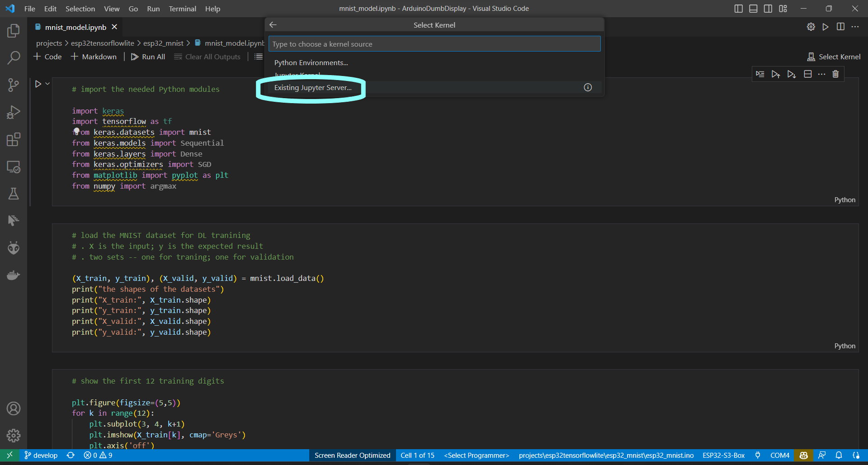
Task: Open the Extensions view
Action: pyautogui.click(x=14, y=139)
